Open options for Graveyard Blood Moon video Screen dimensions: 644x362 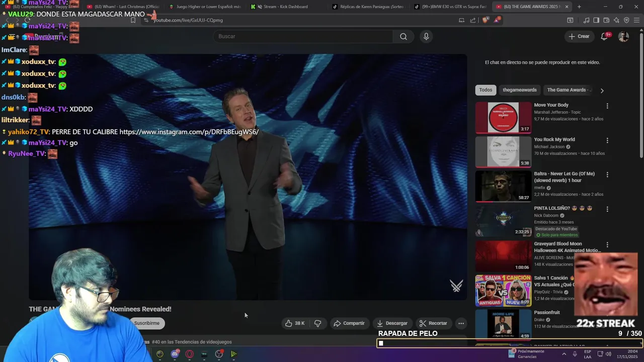[x=607, y=245]
